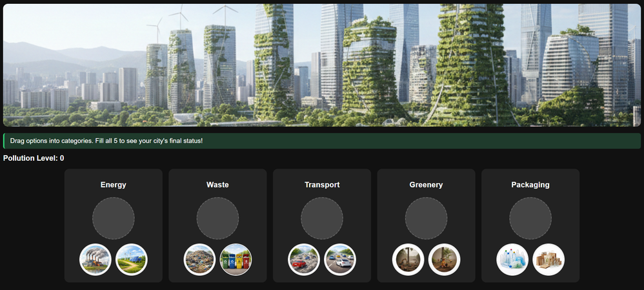Click the "Drag options into categories" instruction banner

[322, 141]
